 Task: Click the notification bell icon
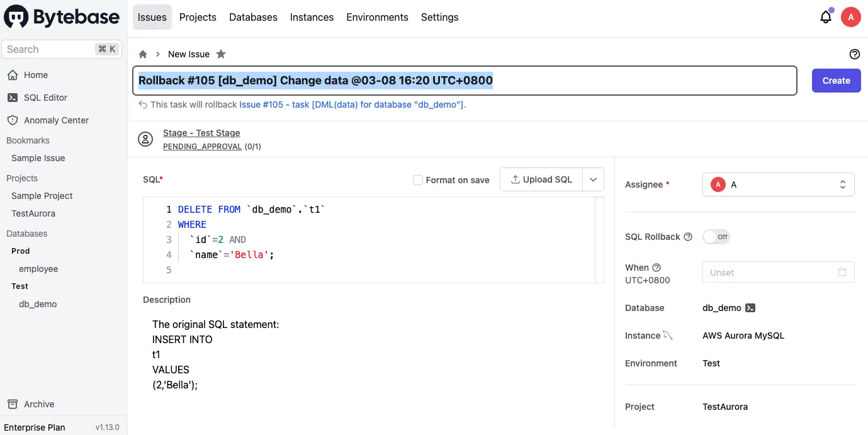click(x=826, y=18)
